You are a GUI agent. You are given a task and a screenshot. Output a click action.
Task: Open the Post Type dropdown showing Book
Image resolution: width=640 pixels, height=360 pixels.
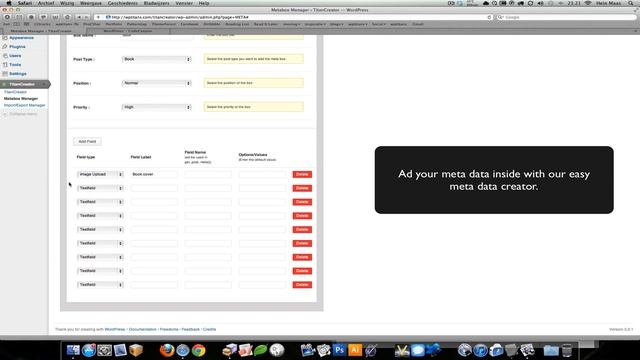(x=156, y=59)
